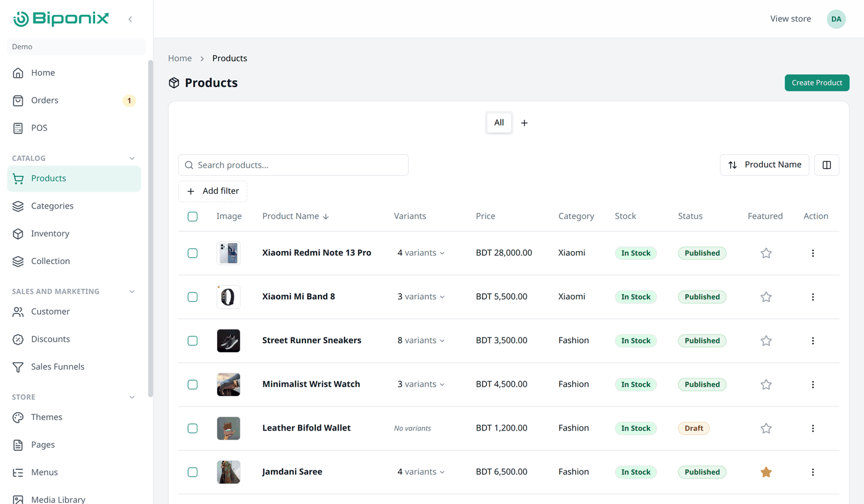Image resolution: width=864 pixels, height=504 pixels.
Task: Open three-dot menu for Xiaomi Redmi Note 13 Pro
Action: click(813, 253)
